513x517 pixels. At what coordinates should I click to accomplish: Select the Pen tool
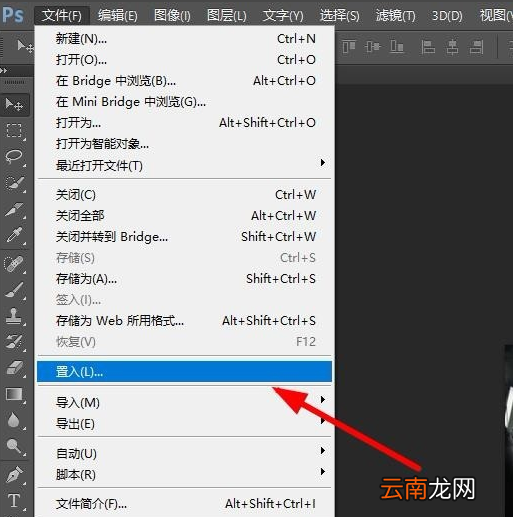(x=14, y=475)
